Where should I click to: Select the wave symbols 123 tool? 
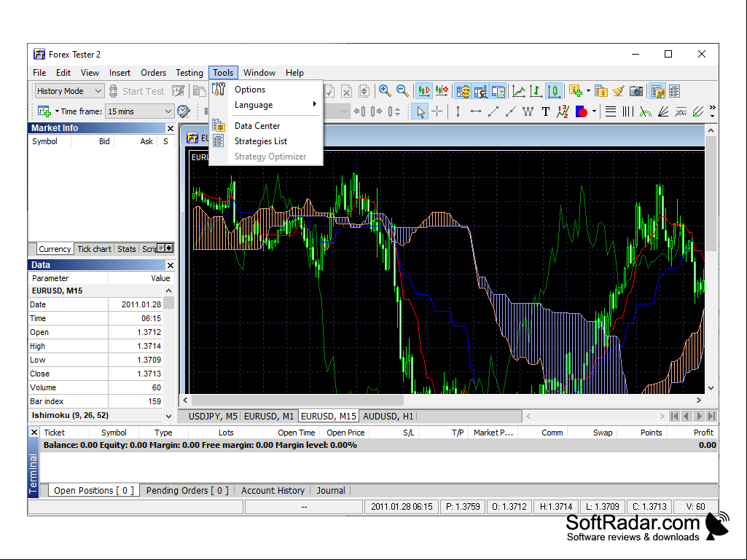click(x=563, y=112)
